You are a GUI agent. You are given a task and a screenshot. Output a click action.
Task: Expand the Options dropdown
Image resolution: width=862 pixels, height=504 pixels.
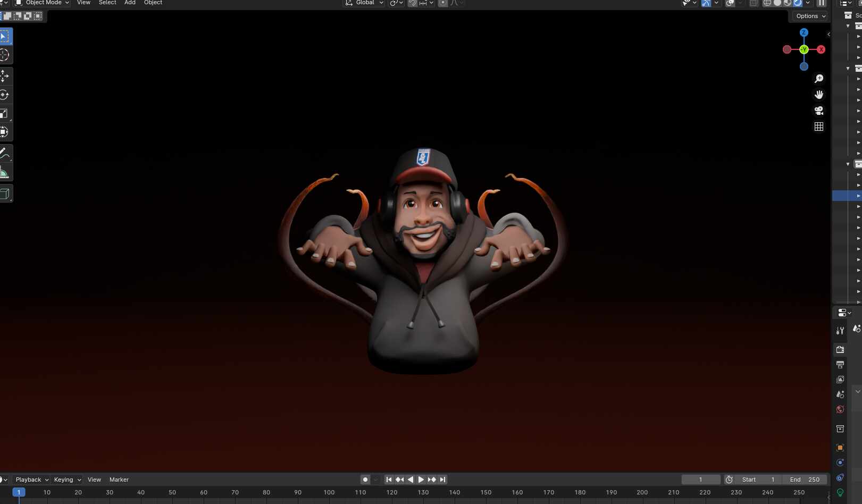point(810,16)
